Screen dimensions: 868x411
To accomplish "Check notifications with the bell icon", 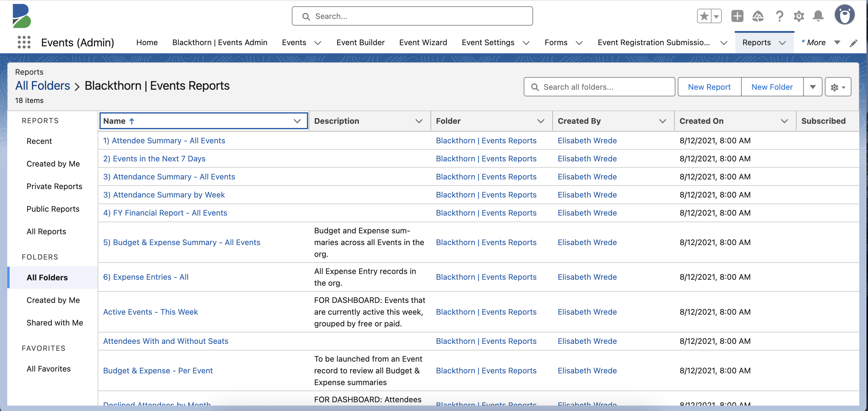I will click(x=819, y=16).
